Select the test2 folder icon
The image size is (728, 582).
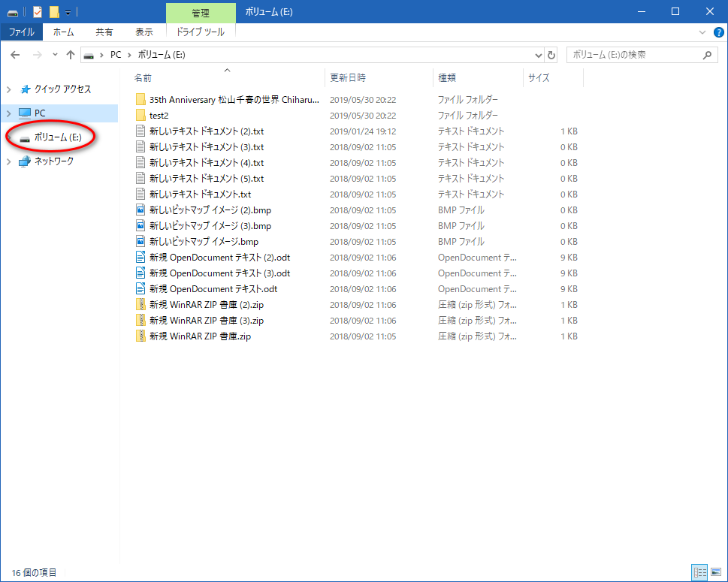[140, 116]
